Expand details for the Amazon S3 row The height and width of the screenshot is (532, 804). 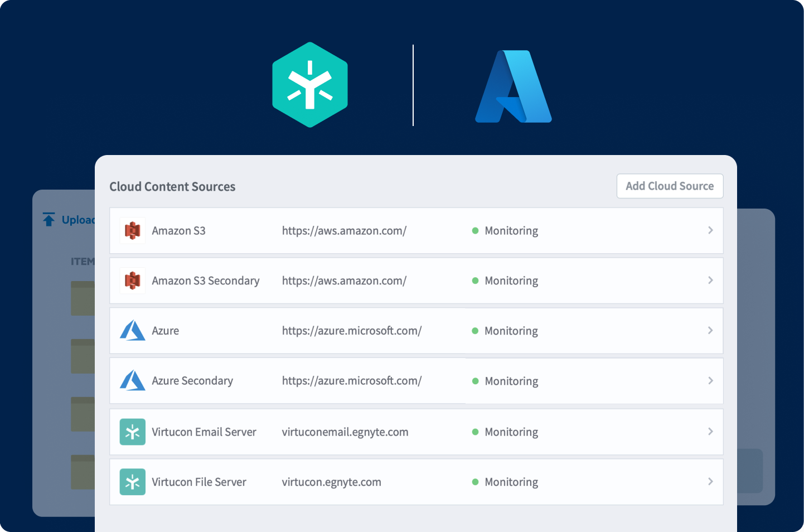710,230
